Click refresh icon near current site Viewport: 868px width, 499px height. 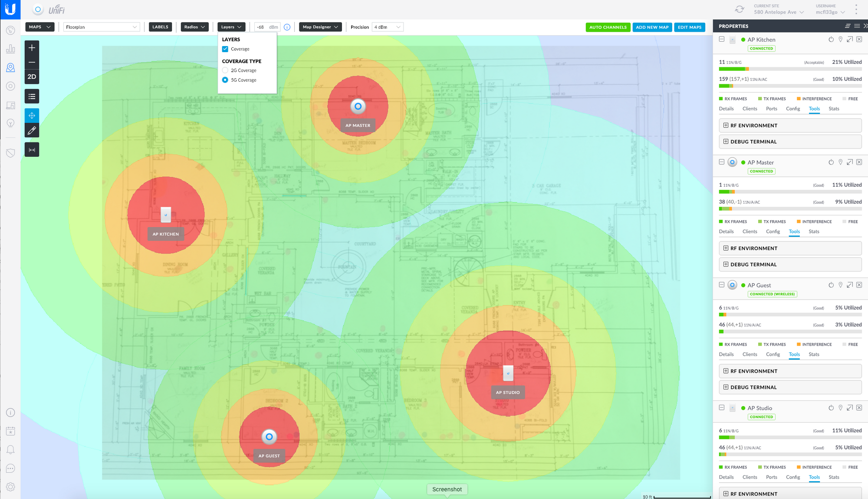(x=740, y=9)
